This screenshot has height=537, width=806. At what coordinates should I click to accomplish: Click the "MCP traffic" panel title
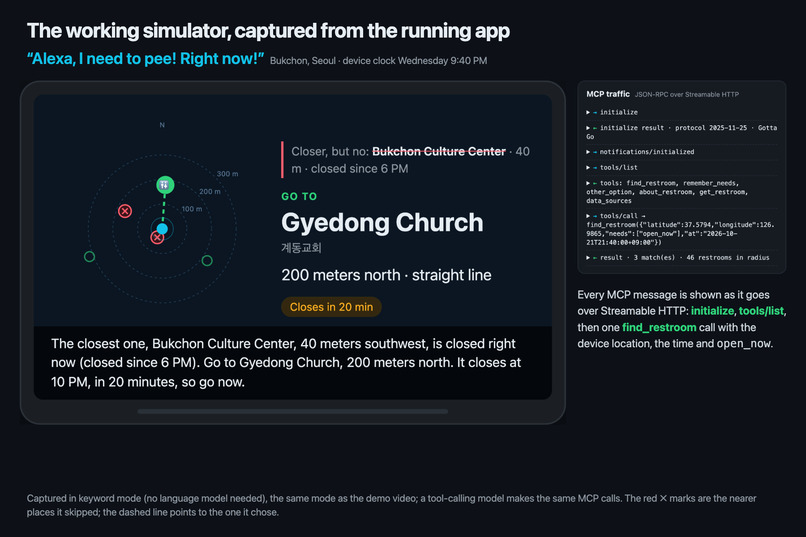coord(608,94)
